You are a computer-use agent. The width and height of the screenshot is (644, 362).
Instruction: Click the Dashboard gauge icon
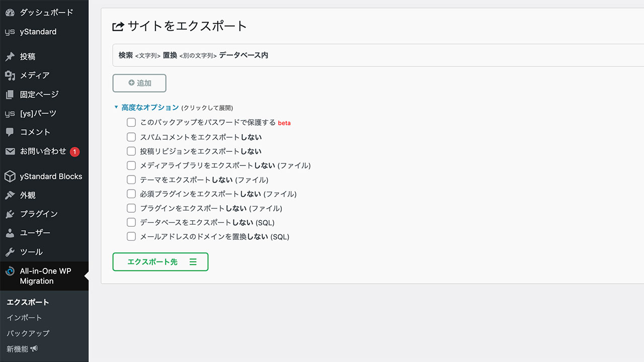(10, 13)
